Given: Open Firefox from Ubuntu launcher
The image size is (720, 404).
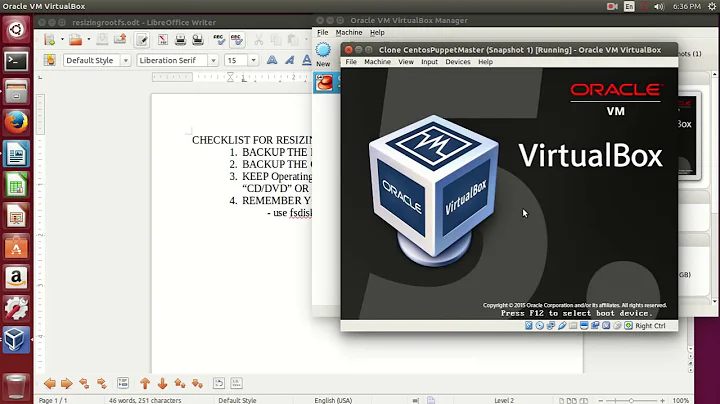Looking at the screenshot, I should coord(16,123).
